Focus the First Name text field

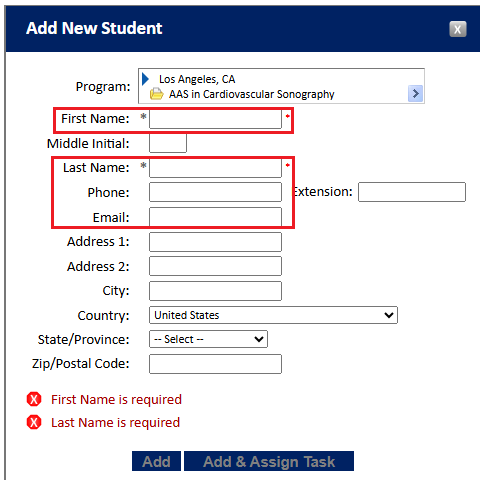pos(215,119)
